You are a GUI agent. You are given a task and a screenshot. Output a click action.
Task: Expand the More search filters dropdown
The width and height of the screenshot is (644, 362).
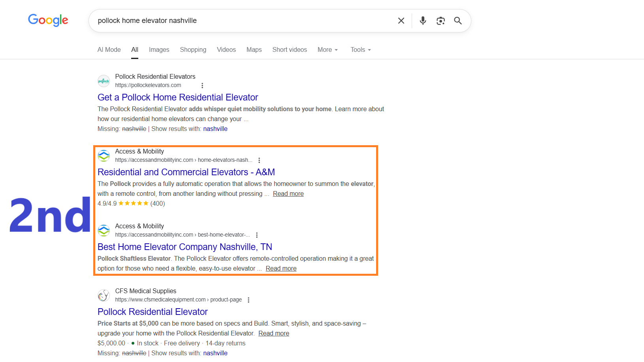pos(328,50)
